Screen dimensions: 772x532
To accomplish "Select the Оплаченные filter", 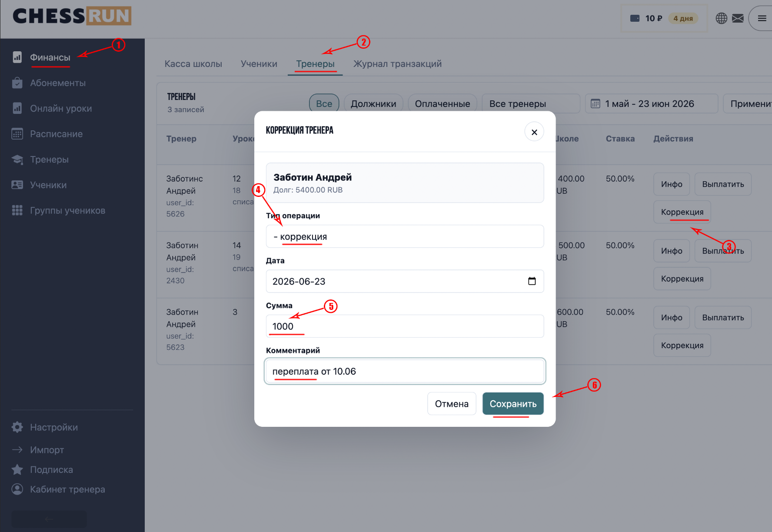I will coord(443,104).
